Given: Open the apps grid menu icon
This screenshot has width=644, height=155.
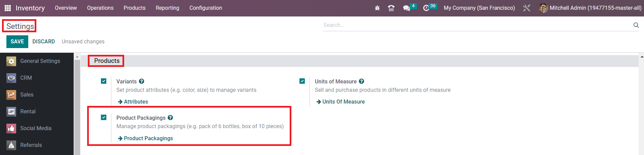Looking at the screenshot, I should [7, 8].
